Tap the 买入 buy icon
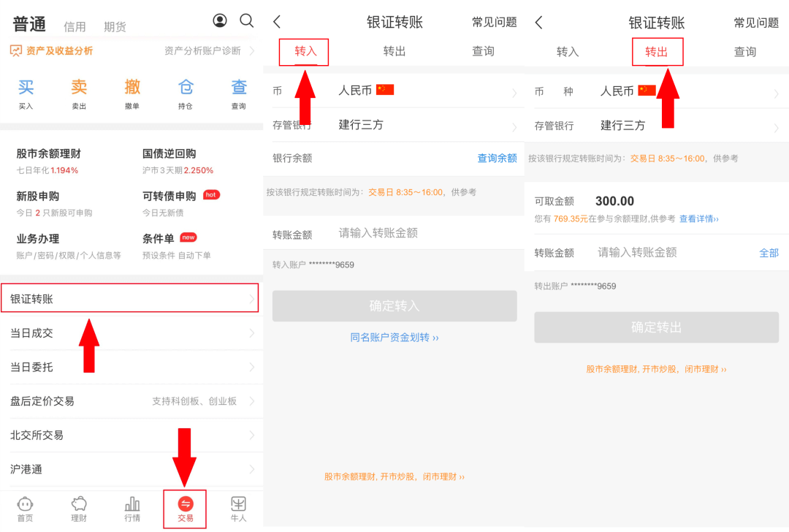Viewport: 789px width, 532px height. [x=26, y=94]
